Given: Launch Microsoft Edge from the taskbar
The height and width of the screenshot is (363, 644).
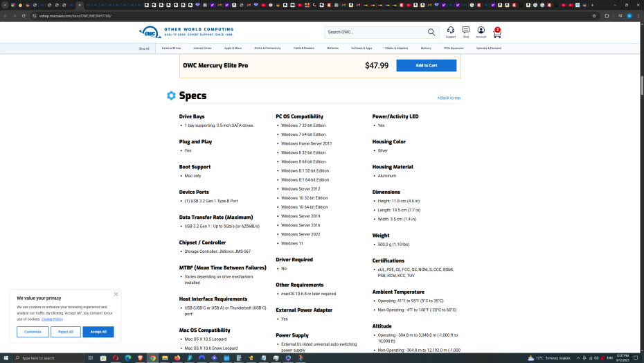Looking at the screenshot, I should (127, 358).
